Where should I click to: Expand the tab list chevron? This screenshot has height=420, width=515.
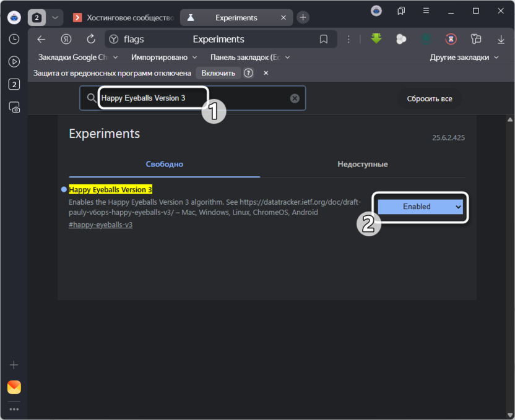tap(55, 17)
